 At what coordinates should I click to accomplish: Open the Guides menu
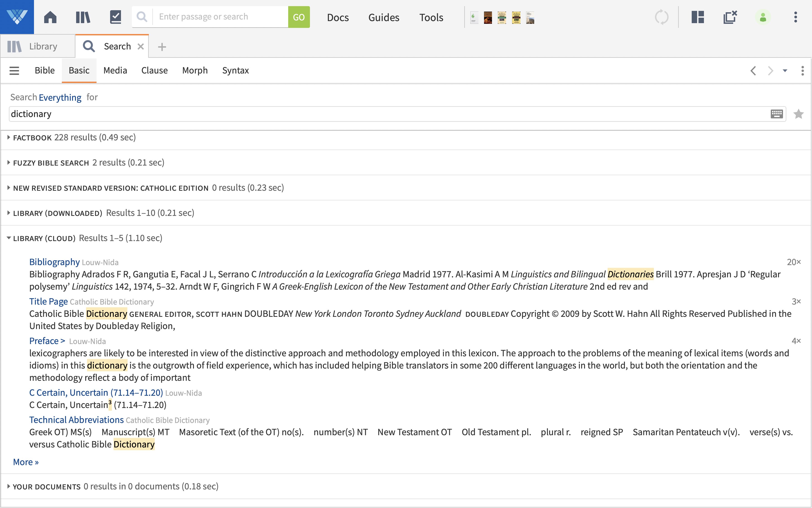(384, 17)
